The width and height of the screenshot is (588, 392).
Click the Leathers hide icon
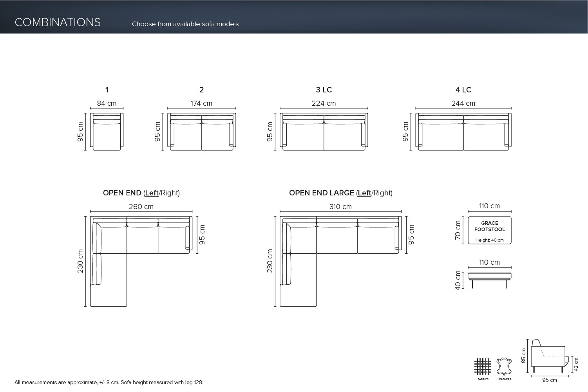(504, 367)
